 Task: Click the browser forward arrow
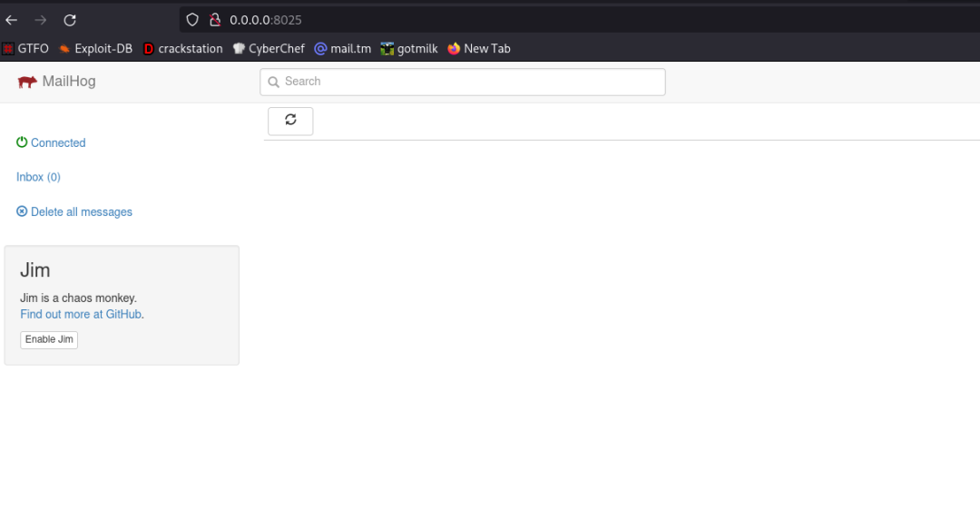[41, 20]
